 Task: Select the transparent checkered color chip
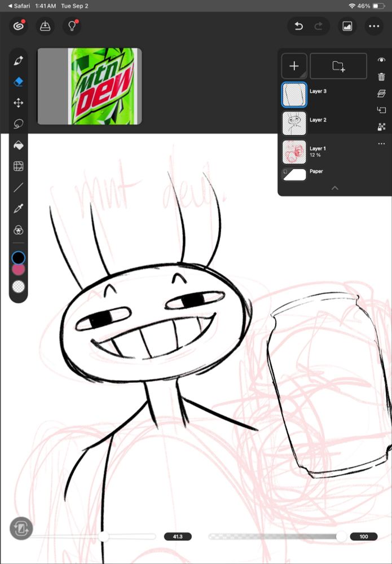pos(19,287)
